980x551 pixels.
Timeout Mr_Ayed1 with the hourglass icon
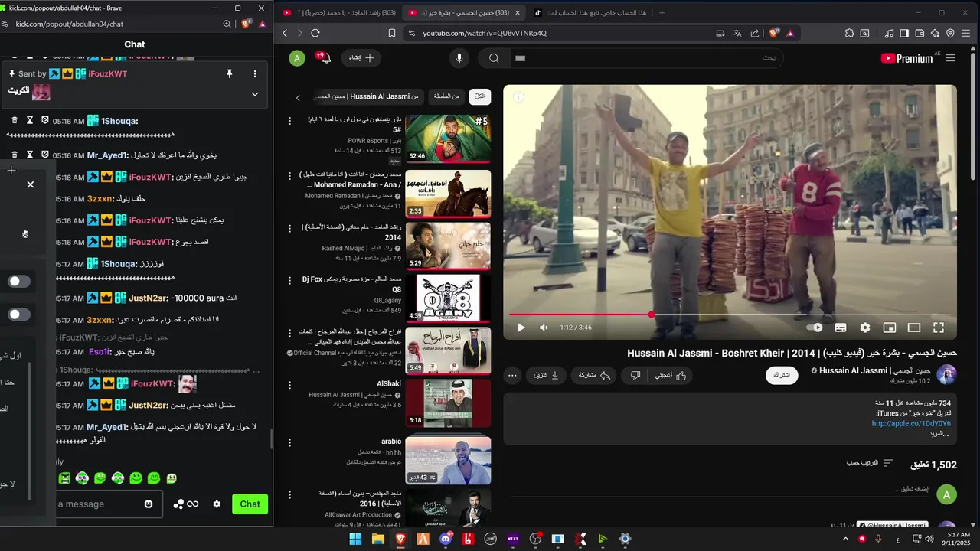tap(30, 155)
